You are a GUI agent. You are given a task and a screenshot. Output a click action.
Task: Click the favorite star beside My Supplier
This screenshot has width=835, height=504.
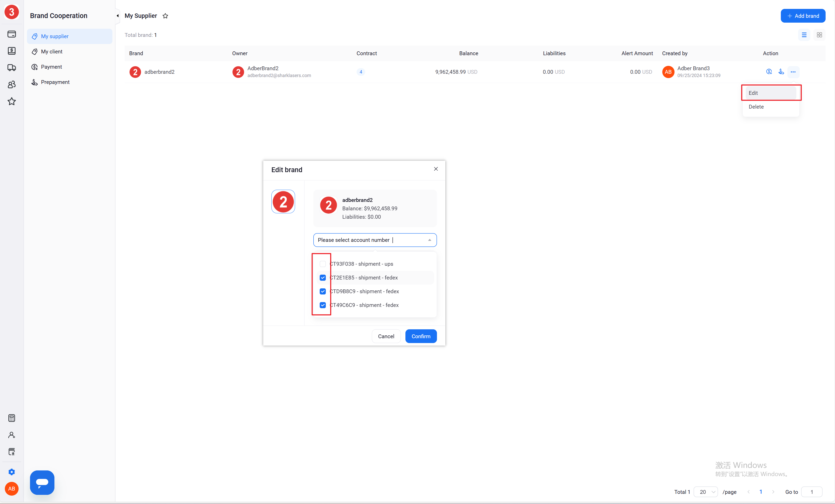coord(165,16)
